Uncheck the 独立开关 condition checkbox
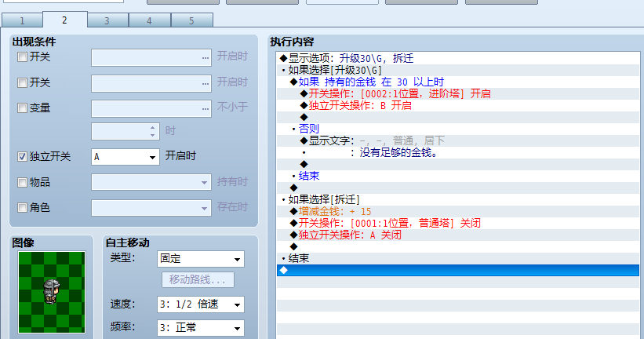Viewport: 644px width, 339px height. (22, 157)
